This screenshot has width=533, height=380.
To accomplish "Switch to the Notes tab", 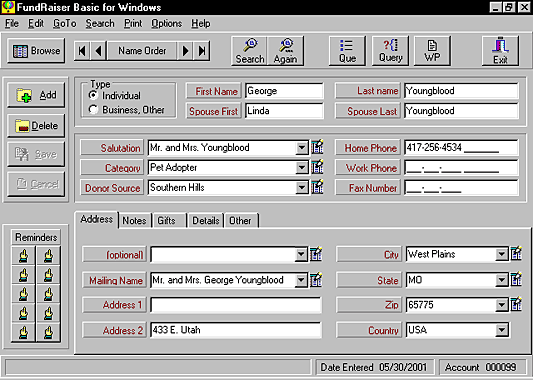I will pos(134,221).
